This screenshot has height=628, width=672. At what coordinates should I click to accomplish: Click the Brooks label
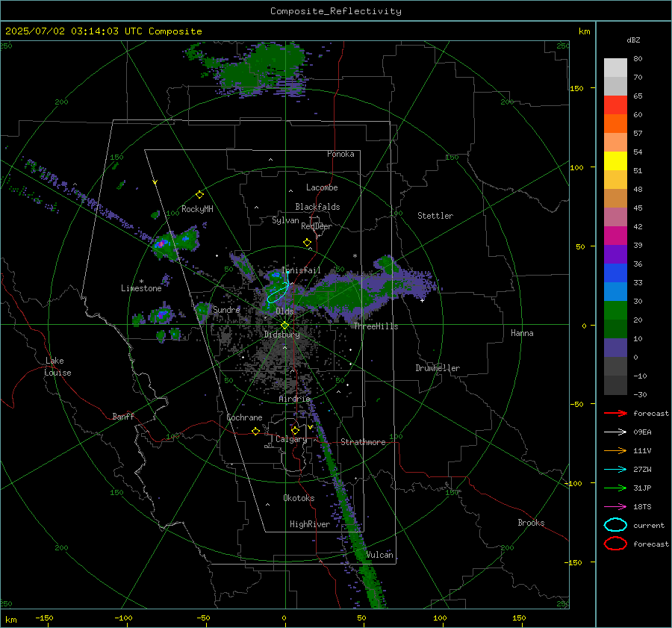531,523
